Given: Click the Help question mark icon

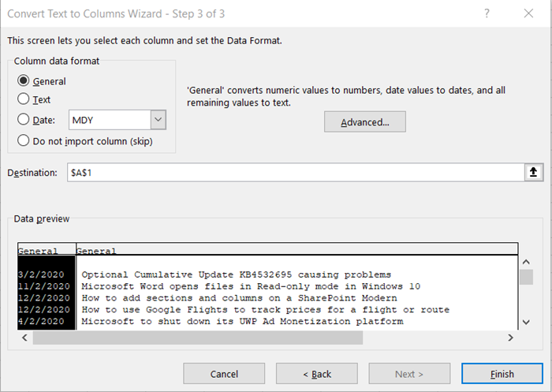Looking at the screenshot, I should click(487, 13).
